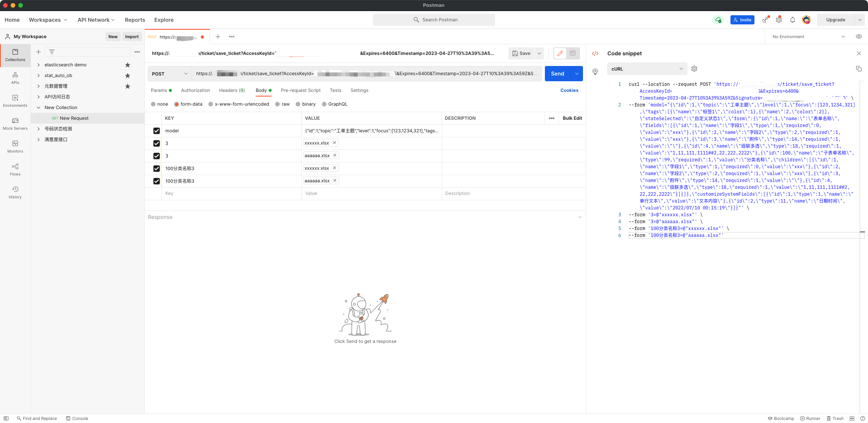868x423 pixels.
Task: Open the Collections sidebar panel
Action: click(15, 55)
